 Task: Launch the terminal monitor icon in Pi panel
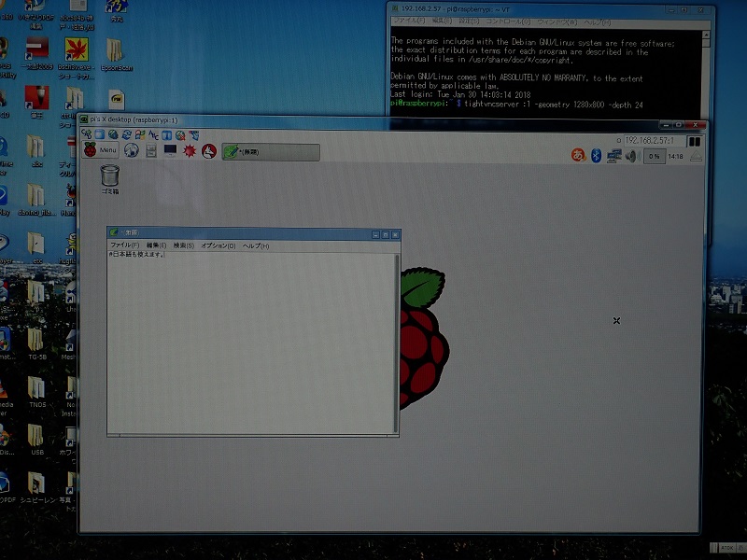(x=170, y=150)
